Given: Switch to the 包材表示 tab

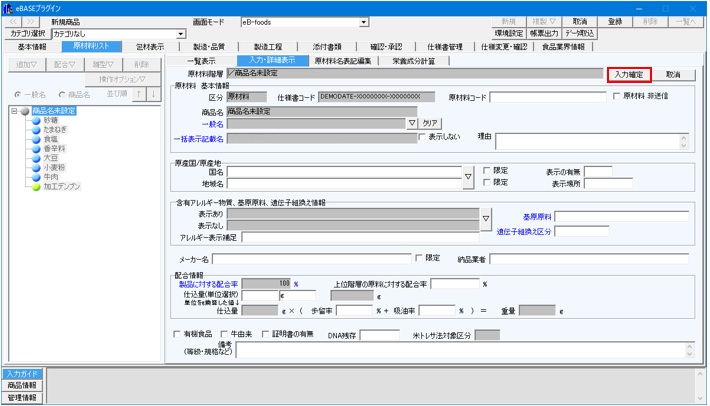Looking at the screenshot, I should click(x=150, y=47).
